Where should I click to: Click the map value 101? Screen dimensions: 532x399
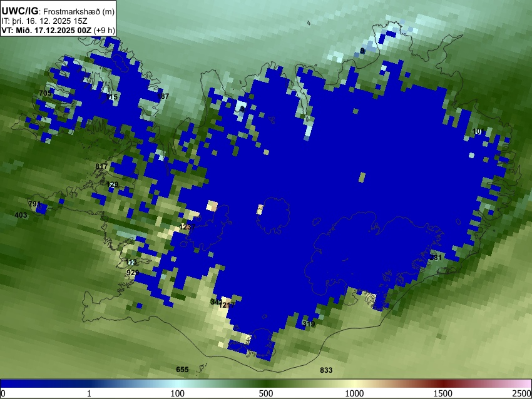tap(478, 131)
